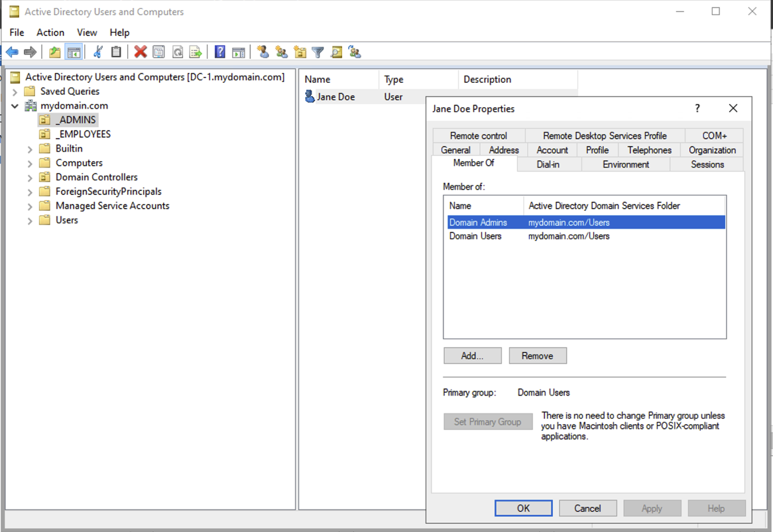Select the Domain Users group row
Image resolution: width=773 pixels, height=532 pixels.
(x=585, y=236)
